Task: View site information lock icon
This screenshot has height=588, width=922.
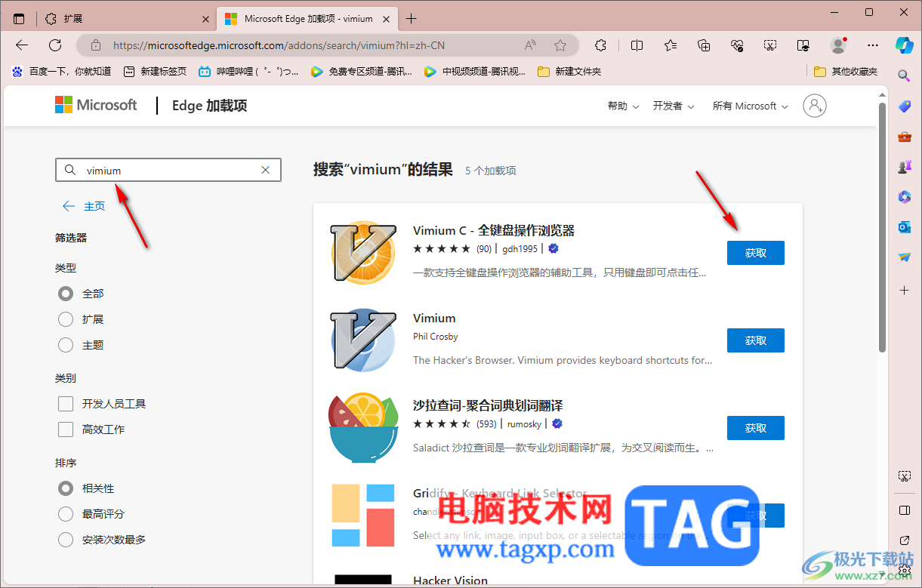Action: point(96,45)
